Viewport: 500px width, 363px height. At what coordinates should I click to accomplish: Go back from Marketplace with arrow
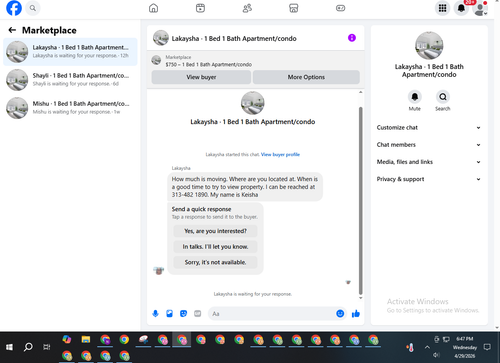pos(12,30)
